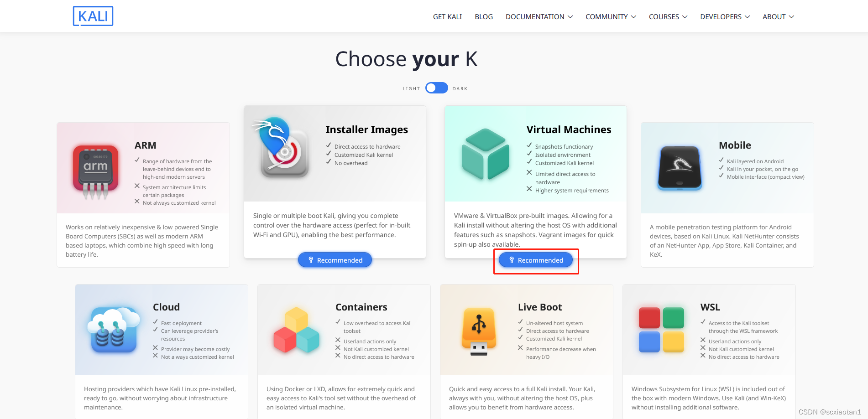Click the Installer Images disc icon
Image resolution: width=868 pixels, height=419 pixels.
(x=282, y=148)
